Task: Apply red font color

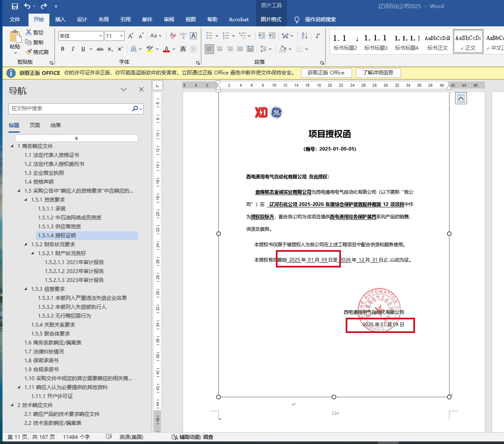Action: tap(166, 49)
